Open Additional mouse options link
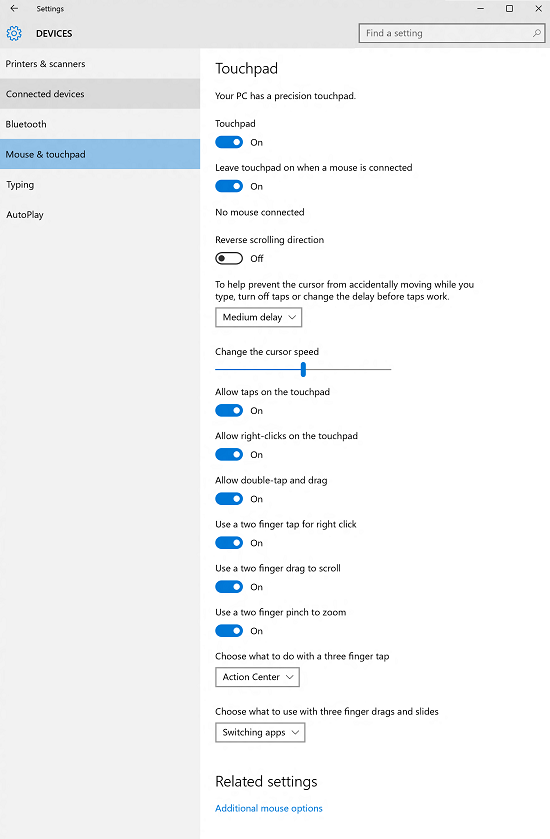 (x=269, y=808)
